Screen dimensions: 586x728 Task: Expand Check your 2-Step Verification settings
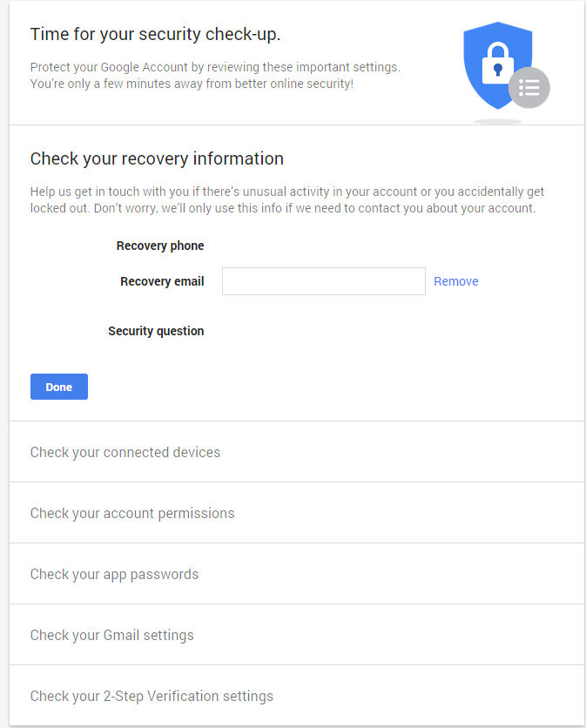click(x=297, y=696)
